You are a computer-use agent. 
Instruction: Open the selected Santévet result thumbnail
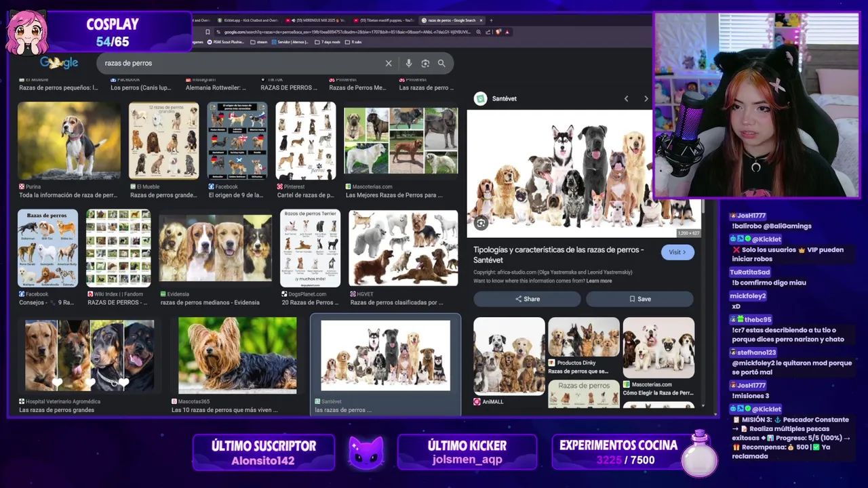coord(385,355)
